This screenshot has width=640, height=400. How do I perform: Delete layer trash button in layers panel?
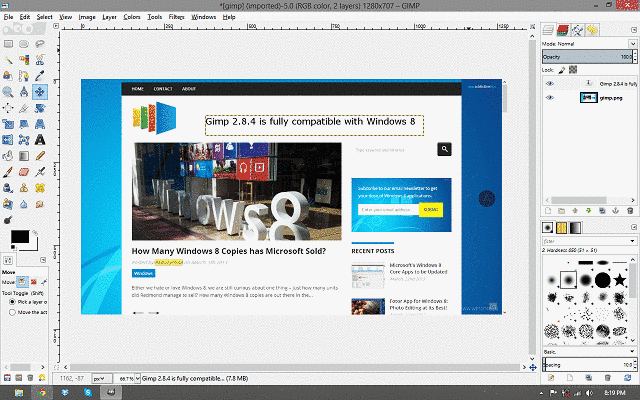pos(630,211)
